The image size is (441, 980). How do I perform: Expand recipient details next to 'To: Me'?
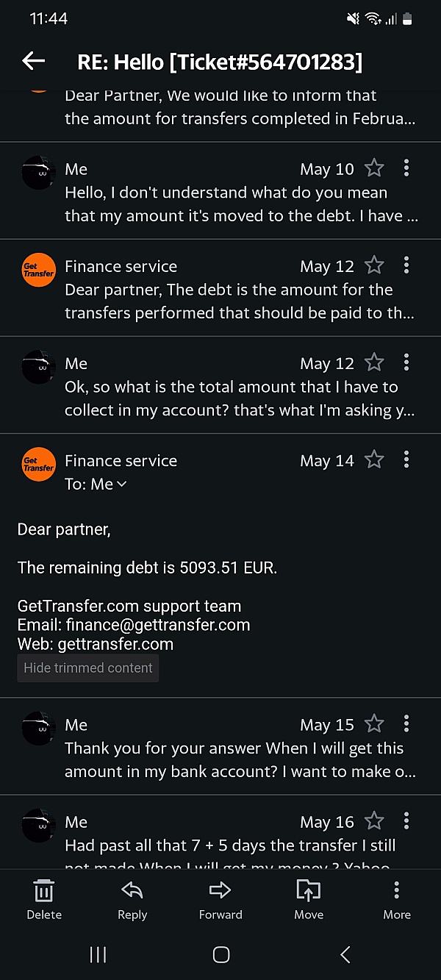coord(121,484)
